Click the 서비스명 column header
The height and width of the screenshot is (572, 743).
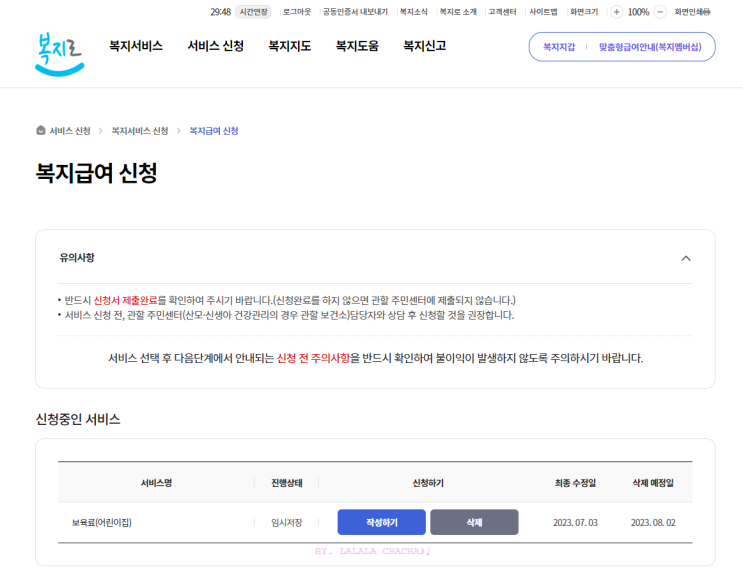pyautogui.click(x=156, y=483)
